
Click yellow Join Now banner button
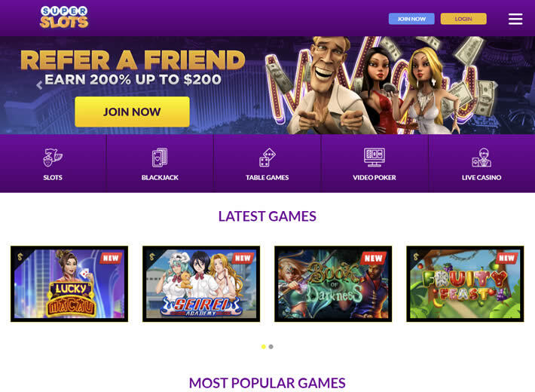(x=132, y=112)
